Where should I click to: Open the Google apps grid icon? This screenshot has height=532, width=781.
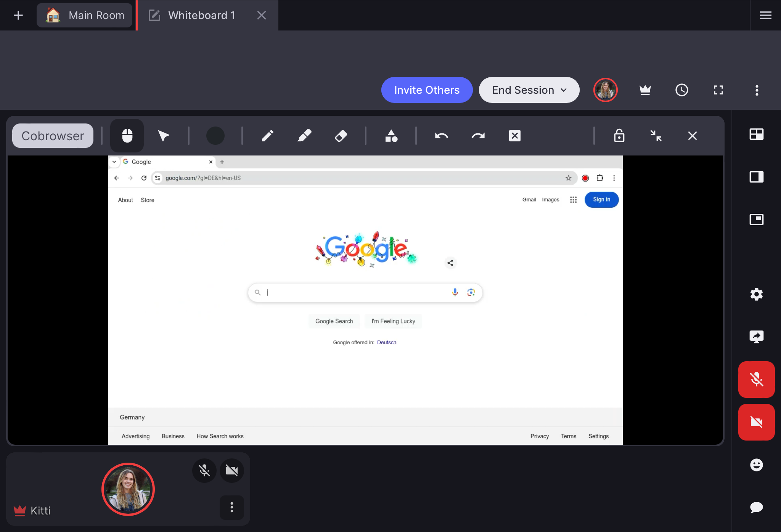(x=573, y=200)
